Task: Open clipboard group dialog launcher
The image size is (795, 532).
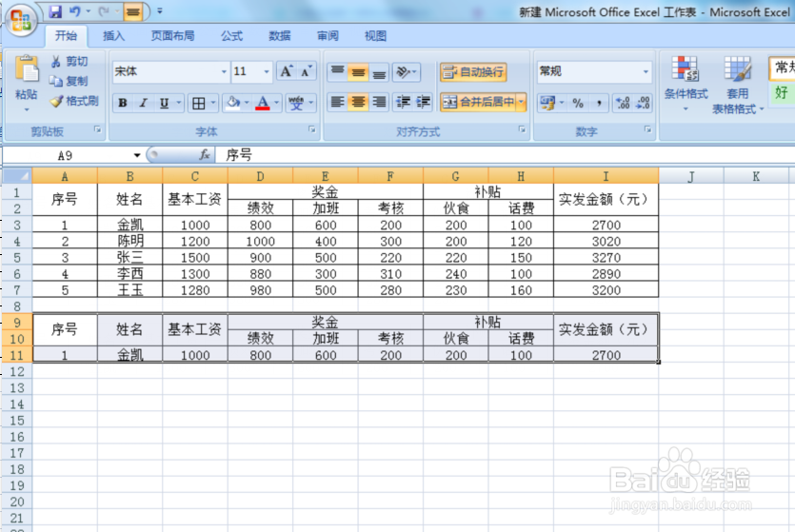Action: click(x=97, y=130)
